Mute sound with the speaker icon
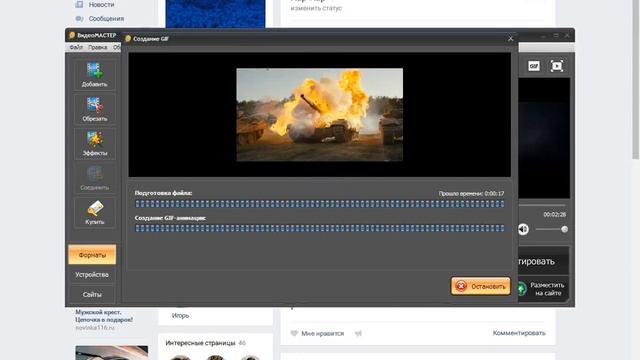 523,229
